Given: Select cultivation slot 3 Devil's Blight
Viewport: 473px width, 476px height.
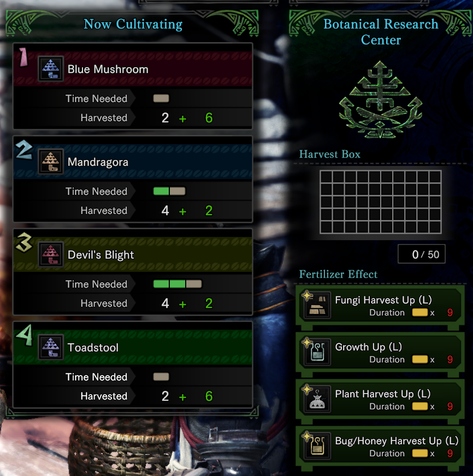Looking at the screenshot, I should (x=133, y=272).
